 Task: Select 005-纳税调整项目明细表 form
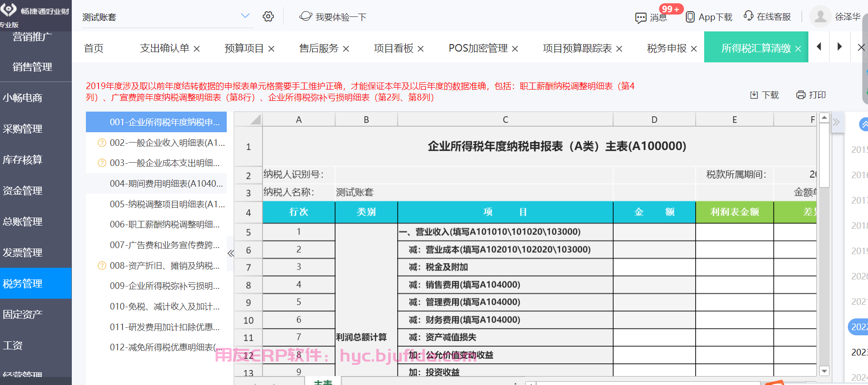(x=156, y=204)
